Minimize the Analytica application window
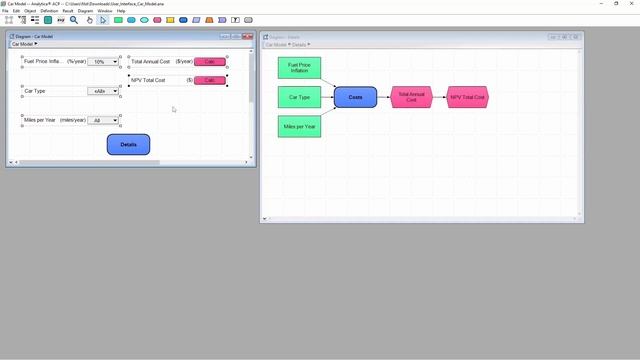 point(601,3)
